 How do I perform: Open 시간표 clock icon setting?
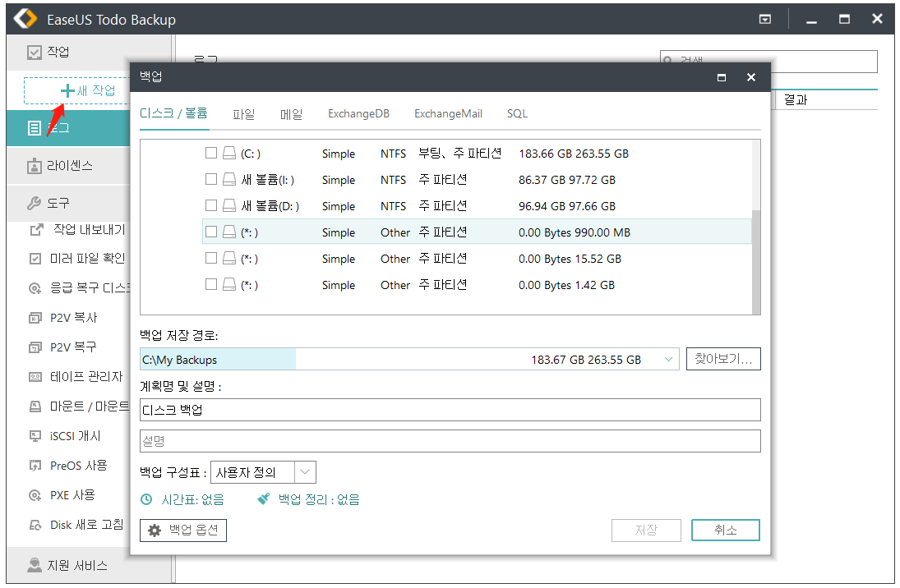[146, 499]
